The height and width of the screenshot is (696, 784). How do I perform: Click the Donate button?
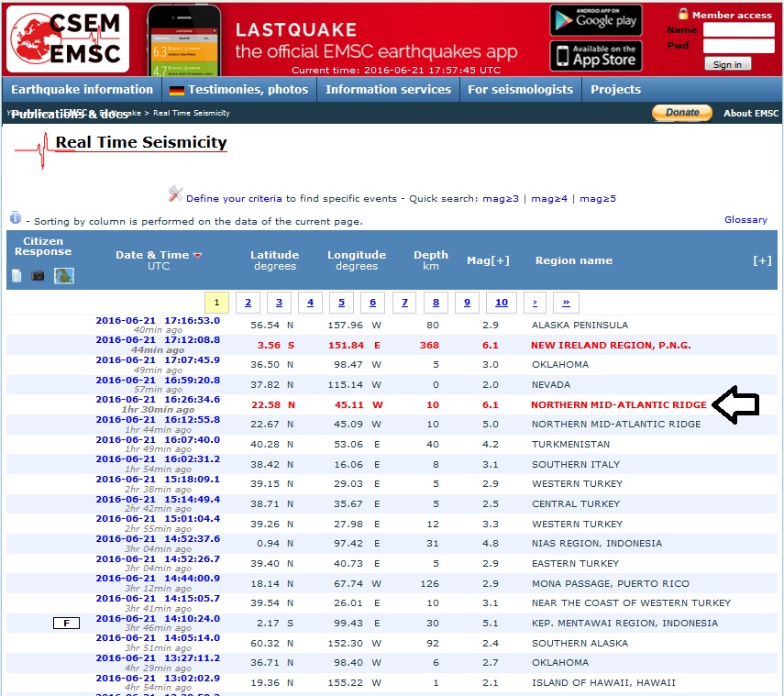(x=681, y=113)
